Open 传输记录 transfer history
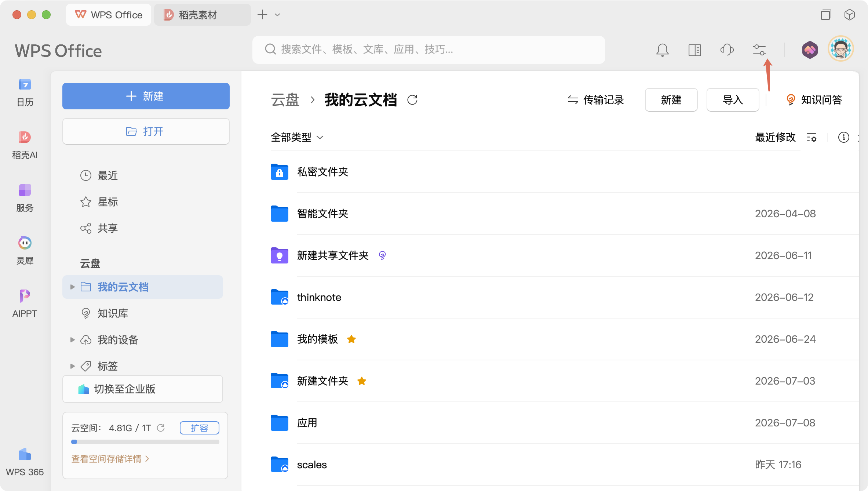 point(595,100)
